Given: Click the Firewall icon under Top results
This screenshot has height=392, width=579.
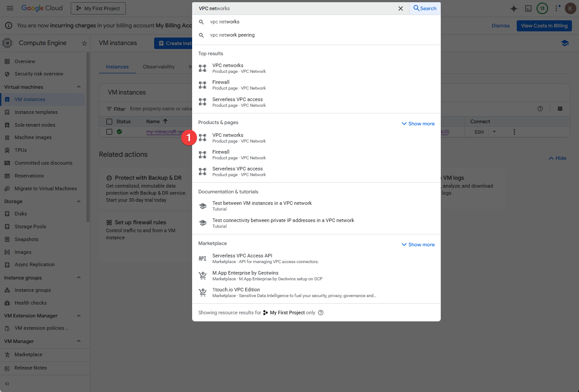Looking at the screenshot, I should [203, 85].
